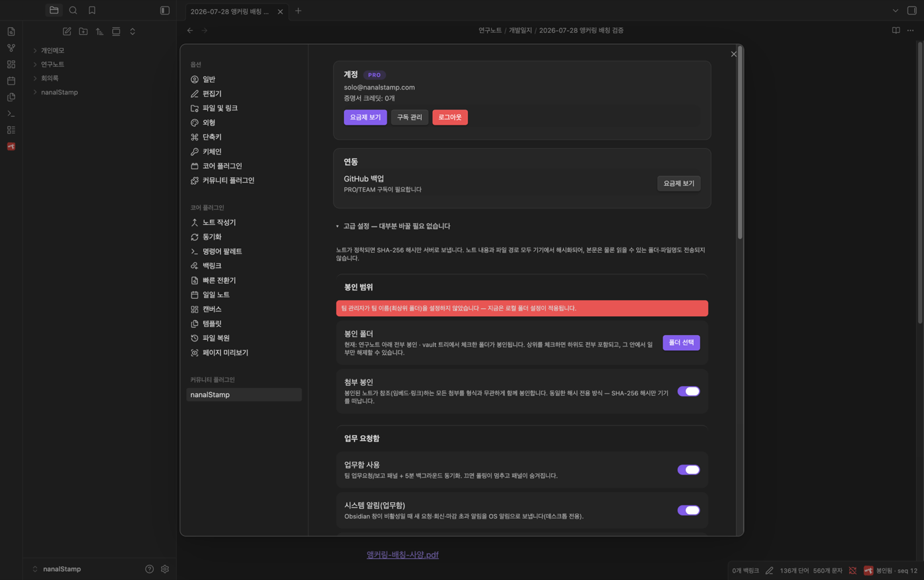Click 0개 백링크 in status bar
The width and height of the screenshot is (924, 580).
click(745, 571)
